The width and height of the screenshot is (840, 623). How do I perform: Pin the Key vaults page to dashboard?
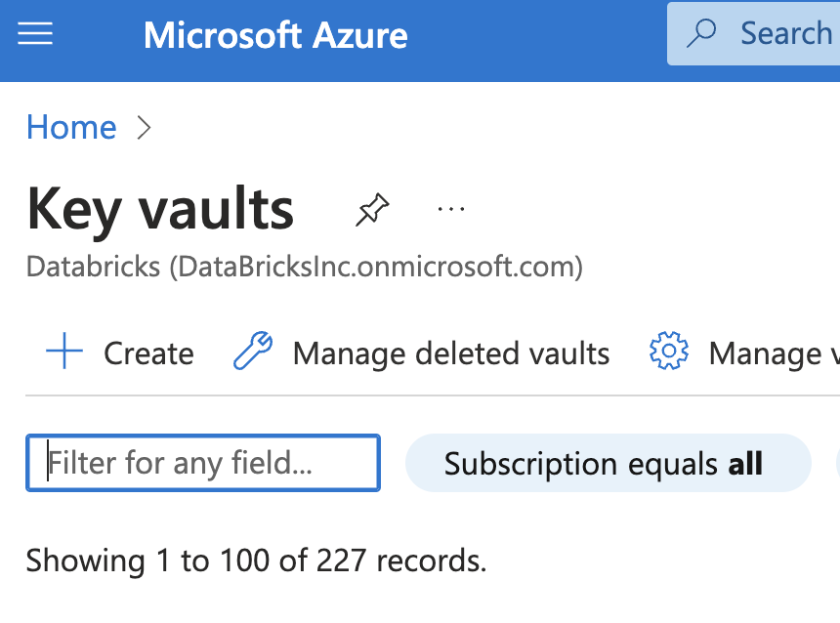pyautogui.click(x=372, y=208)
